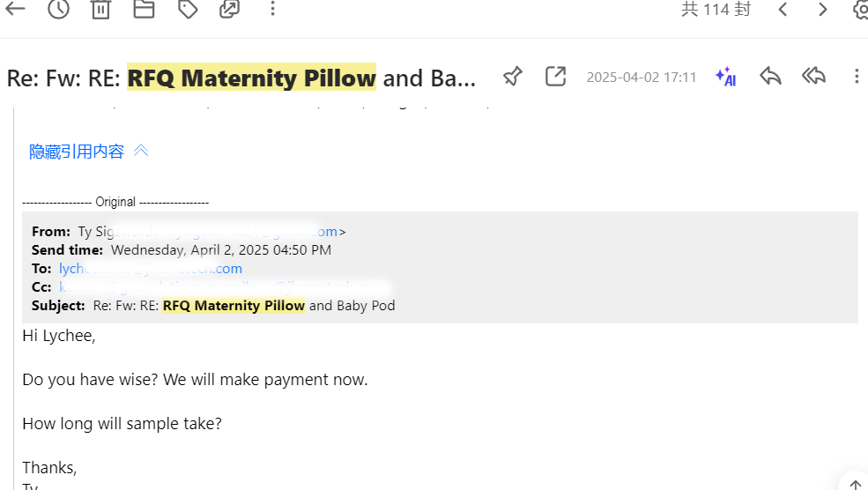This screenshot has width=868, height=490.
Task: Go to next email
Action: [x=823, y=9]
